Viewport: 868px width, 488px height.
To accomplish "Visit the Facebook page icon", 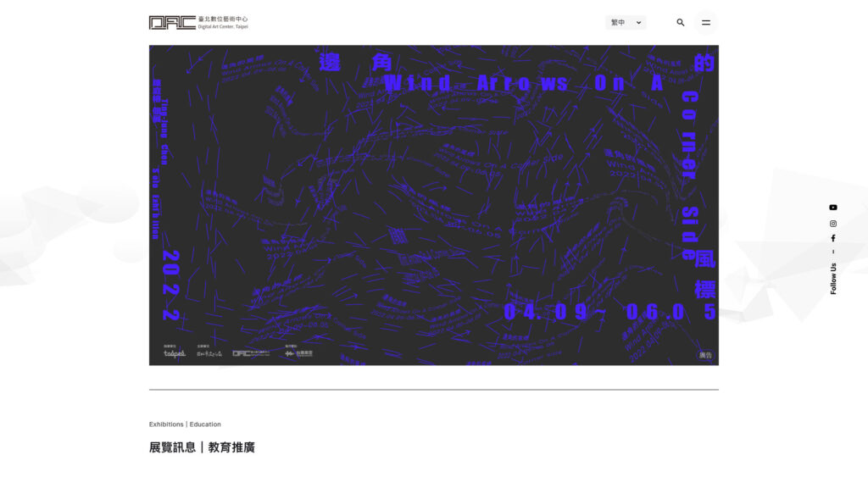I will [x=833, y=238].
